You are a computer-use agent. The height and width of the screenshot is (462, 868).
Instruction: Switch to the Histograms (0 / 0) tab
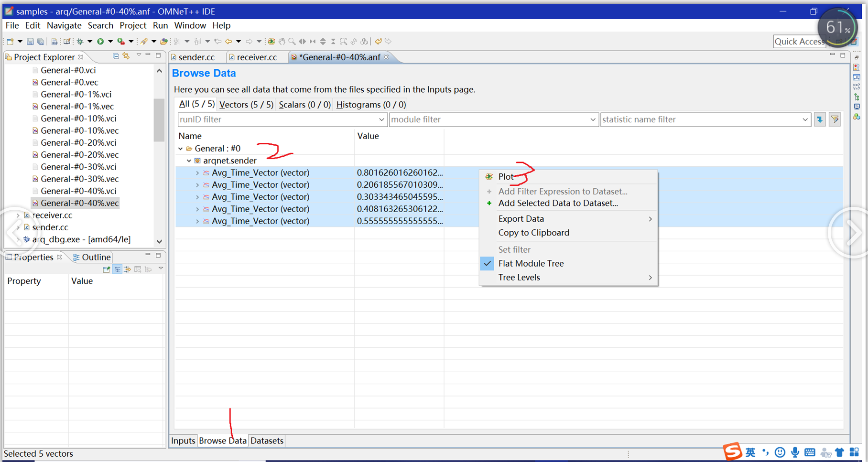click(x=371, y=105)
